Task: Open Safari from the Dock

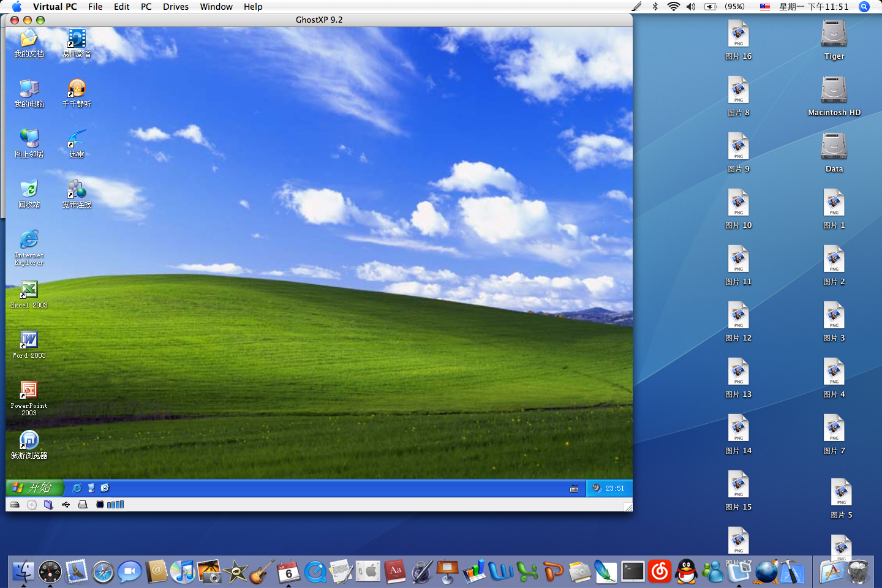Action: click(104, 572)
